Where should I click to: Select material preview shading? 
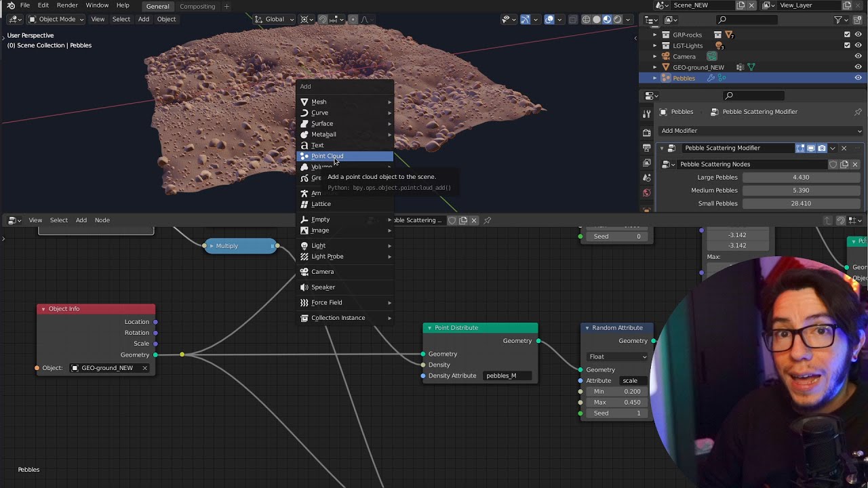point(607,19)
